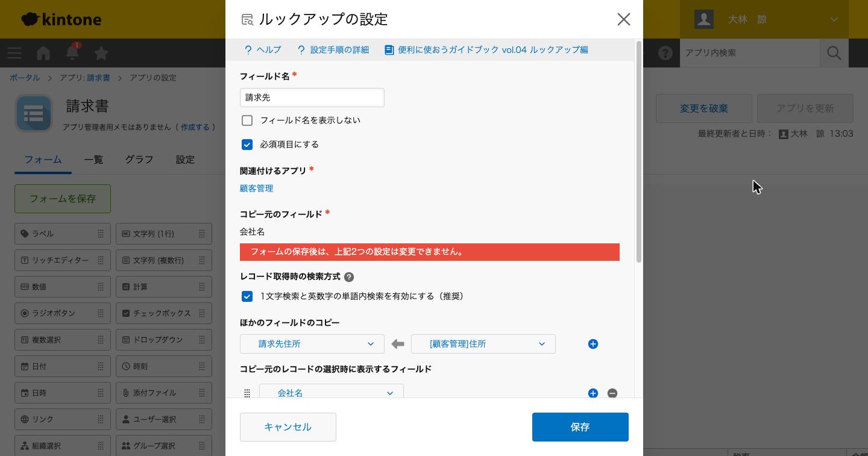
Task: Switch to the グラフ tab
Action: 139,160
